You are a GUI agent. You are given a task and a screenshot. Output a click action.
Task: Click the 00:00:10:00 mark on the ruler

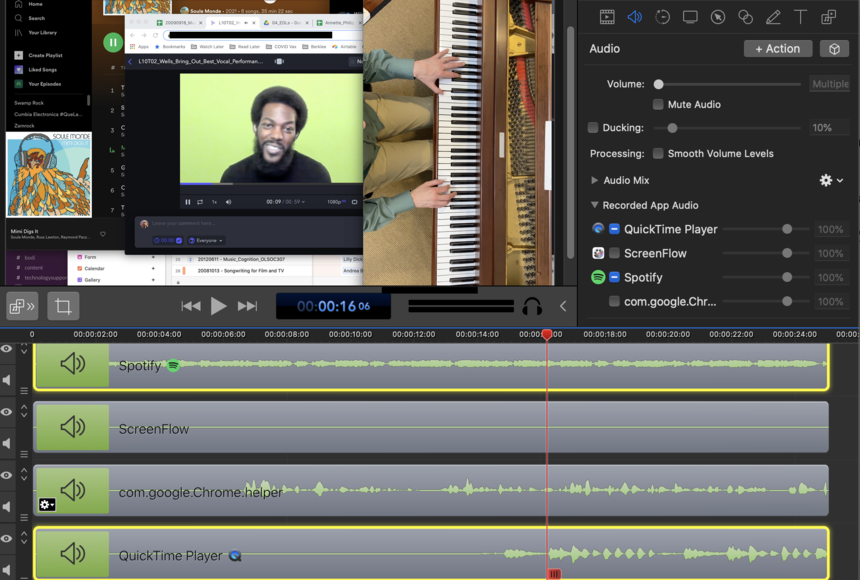pyautogui.click(x=350, y=334)
